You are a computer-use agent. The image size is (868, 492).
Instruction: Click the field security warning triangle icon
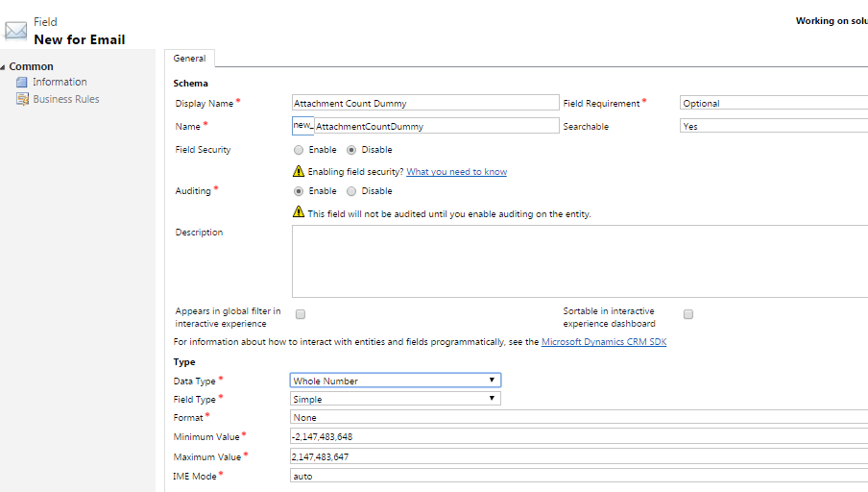[299, 171]
